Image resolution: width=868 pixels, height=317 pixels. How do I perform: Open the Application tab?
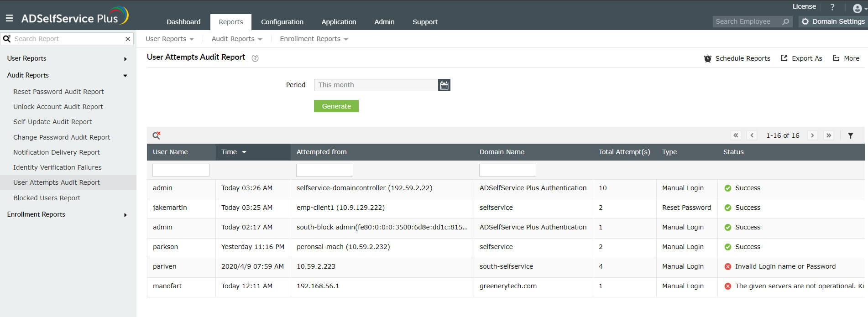coord(339,22)
